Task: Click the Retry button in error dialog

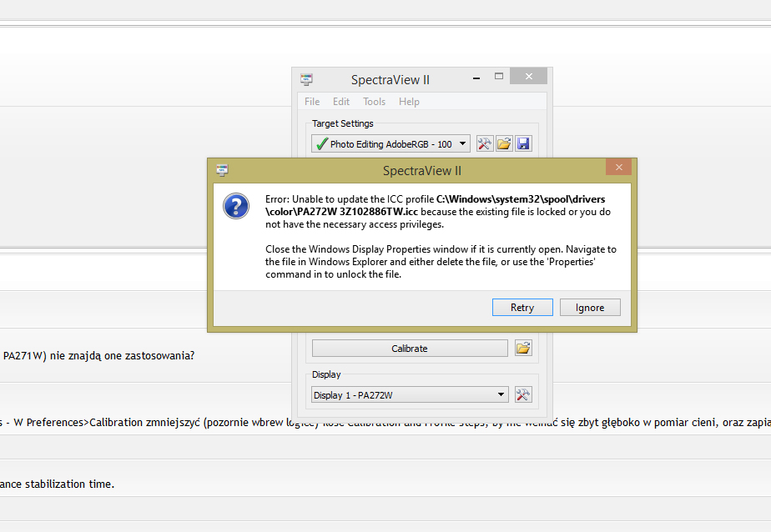Action: click(x=522, y=308)
